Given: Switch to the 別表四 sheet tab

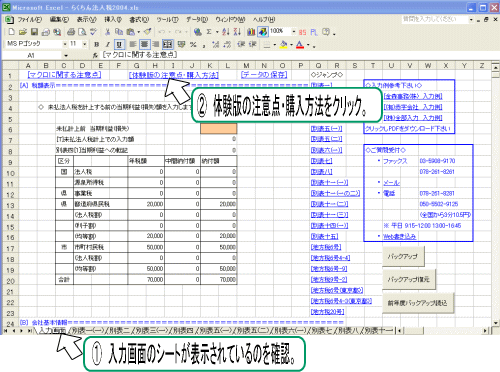Looking at the screenshot, I should [184, 330].
